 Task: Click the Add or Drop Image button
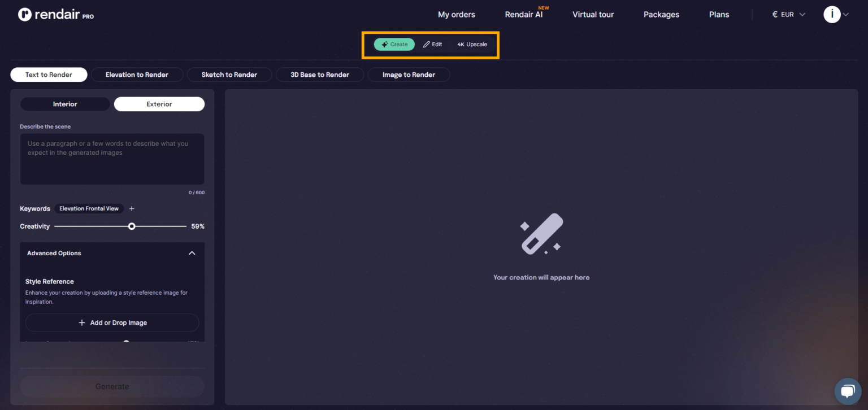tap(112, 322)
